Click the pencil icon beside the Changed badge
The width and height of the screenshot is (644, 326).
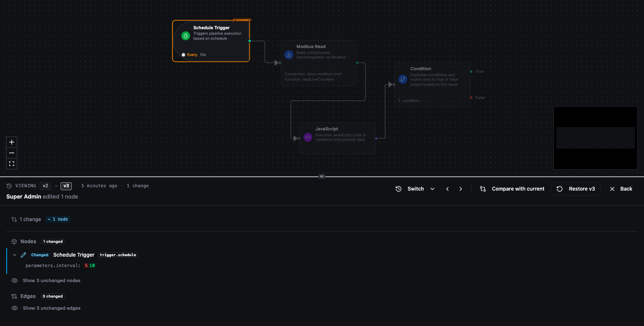23,255
